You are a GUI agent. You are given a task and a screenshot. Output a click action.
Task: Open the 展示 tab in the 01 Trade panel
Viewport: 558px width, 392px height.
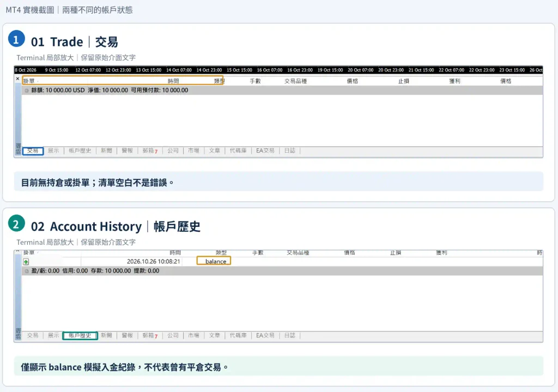(53, 150)
